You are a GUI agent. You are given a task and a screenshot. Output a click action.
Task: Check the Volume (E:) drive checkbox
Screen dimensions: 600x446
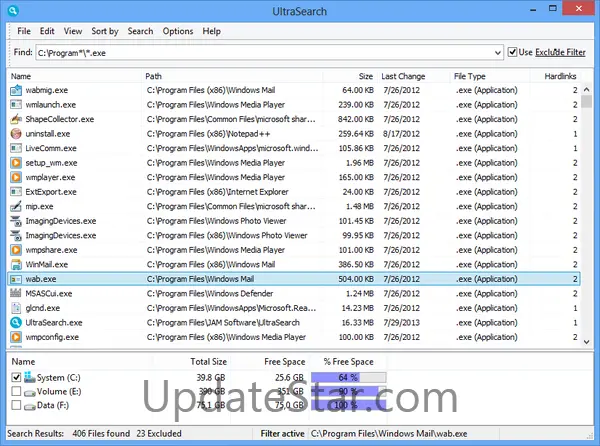pyautogui.click(x=16, y=391)
